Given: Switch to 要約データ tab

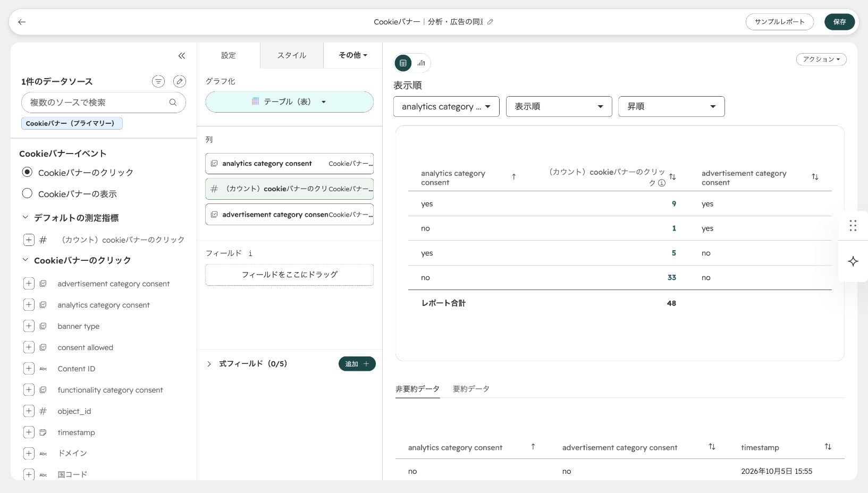Looking at the screenshot, I should click(x=471, y=389).
